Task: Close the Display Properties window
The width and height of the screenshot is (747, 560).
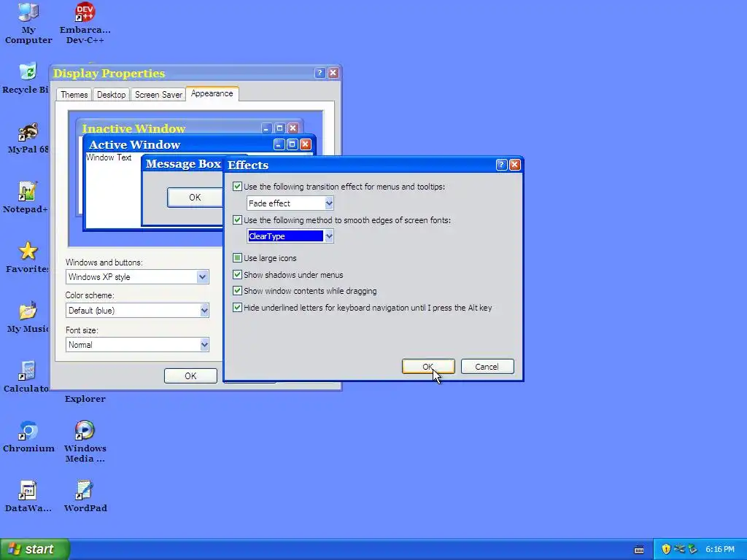Action: click(333, 73)
